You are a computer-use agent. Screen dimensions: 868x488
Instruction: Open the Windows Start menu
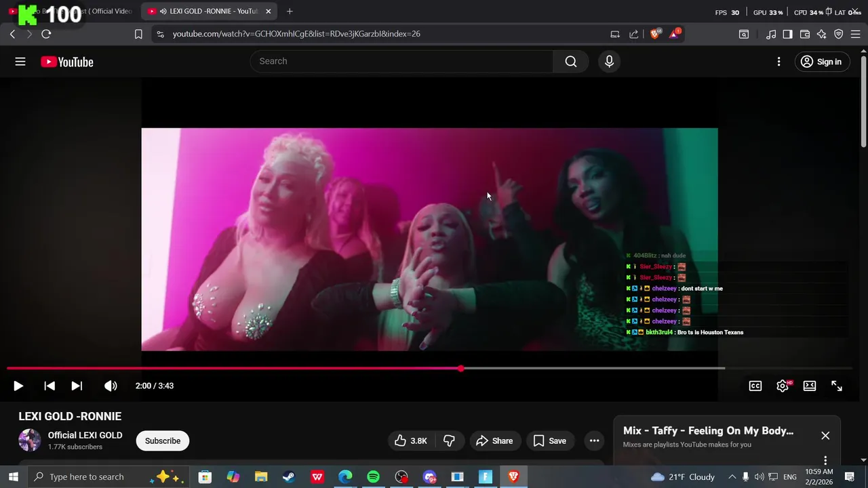pyautogui.click(x=13, y=476)
